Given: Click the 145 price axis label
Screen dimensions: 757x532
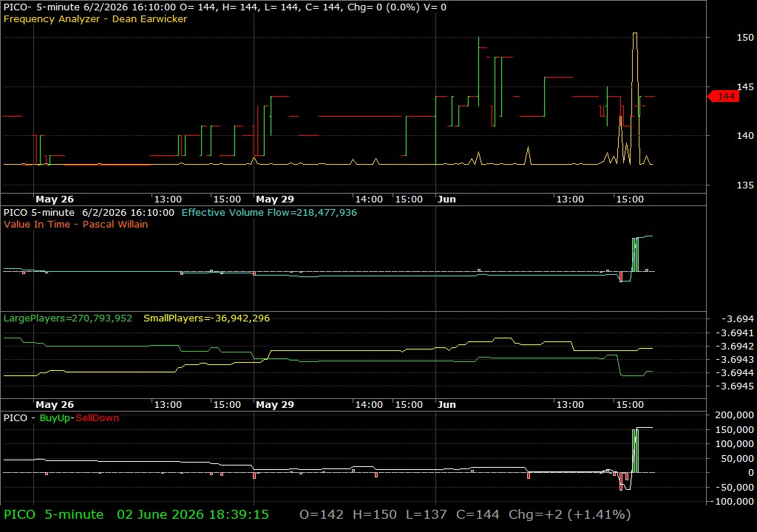Looking at the screenshot, I should (x=745, y=87).
